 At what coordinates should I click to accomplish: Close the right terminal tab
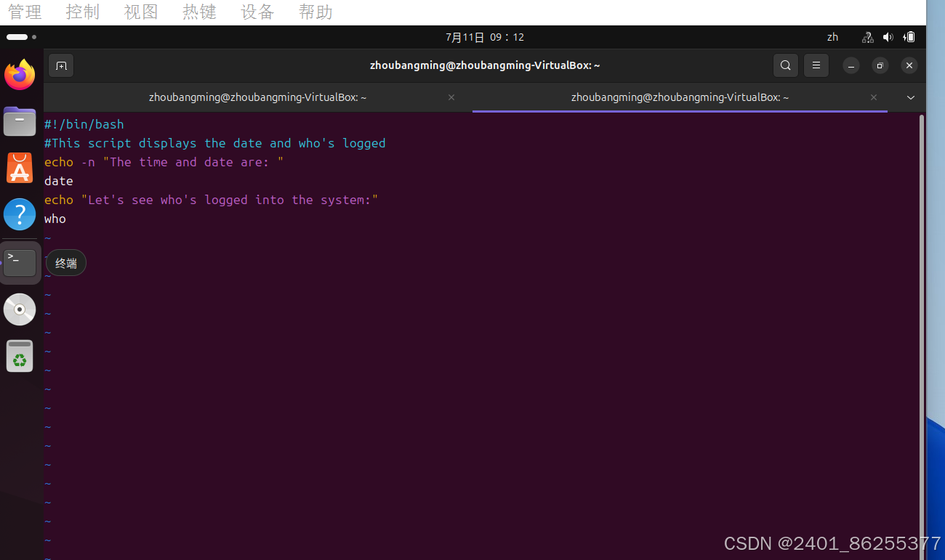873,97
